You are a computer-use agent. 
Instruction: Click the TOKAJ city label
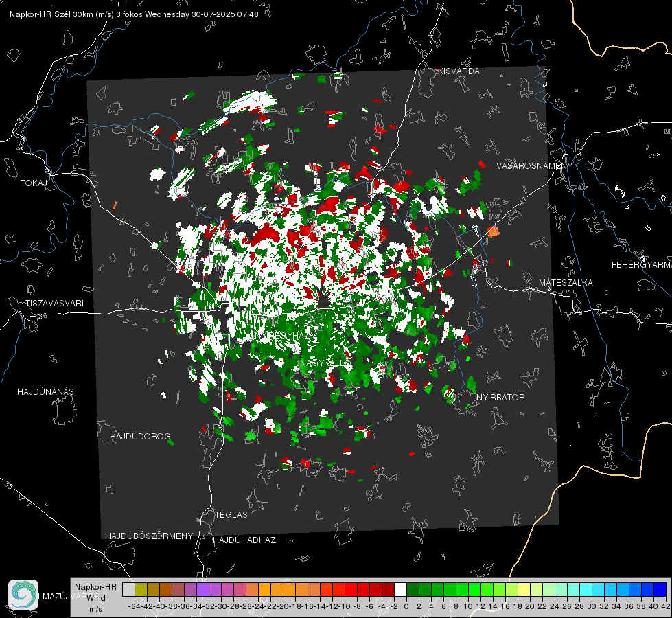(x=34, y=183)
